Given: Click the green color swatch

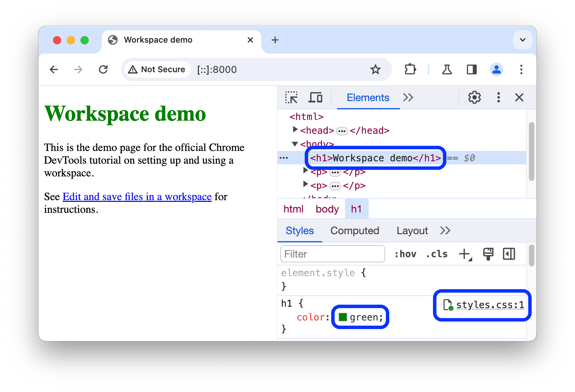Looking at the screenshot, I should coord(343,317).
